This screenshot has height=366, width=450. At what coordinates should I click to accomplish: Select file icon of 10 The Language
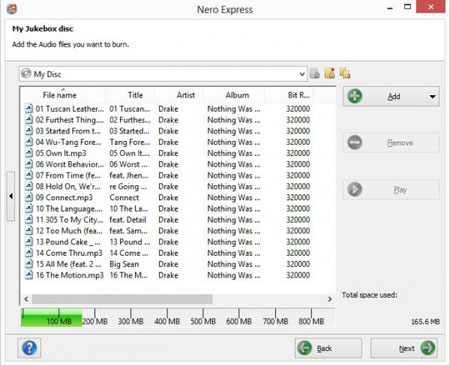coord(29,208)
